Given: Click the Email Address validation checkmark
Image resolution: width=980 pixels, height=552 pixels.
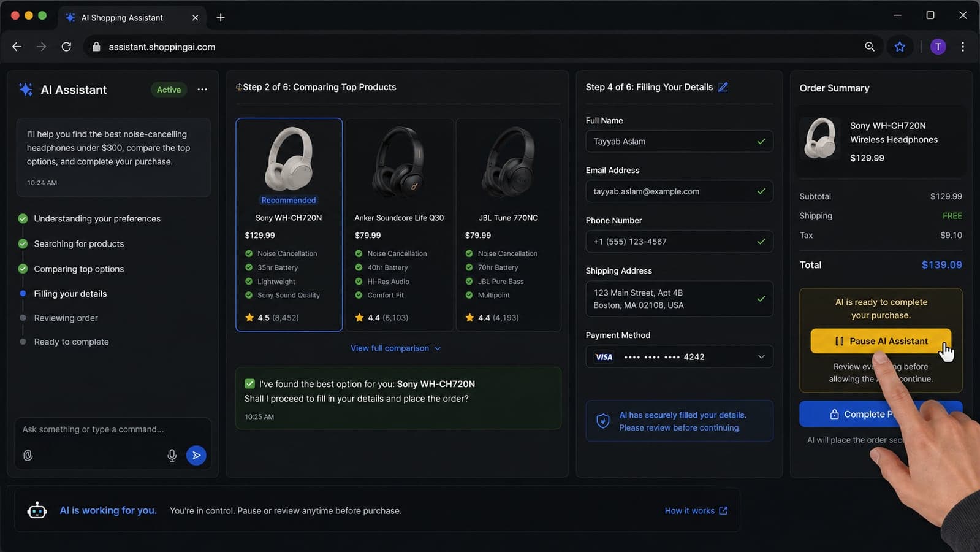Looking at the screenshot, I should [x=761, y=191].
